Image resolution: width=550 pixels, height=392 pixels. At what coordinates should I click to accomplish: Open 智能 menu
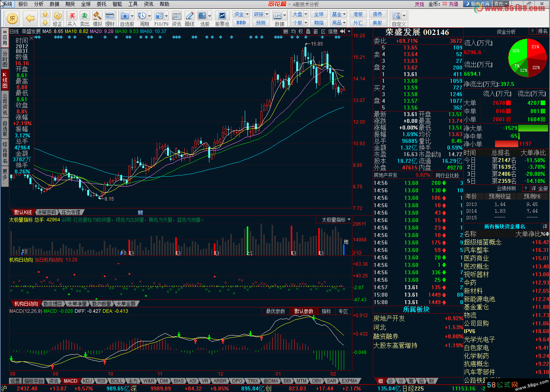click(117, 4)
